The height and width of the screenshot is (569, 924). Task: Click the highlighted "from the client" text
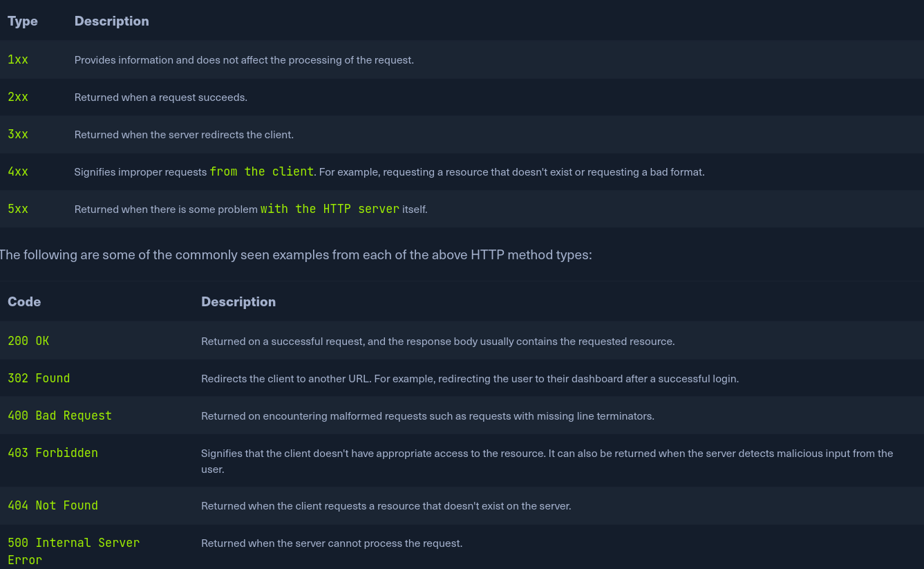click(262, 171)
